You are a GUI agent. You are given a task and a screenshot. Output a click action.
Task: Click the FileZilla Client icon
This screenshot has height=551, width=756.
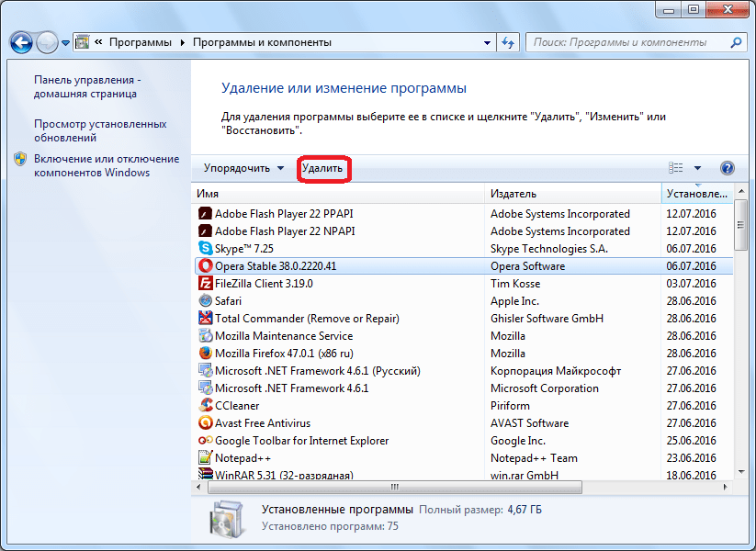point(206,283)
